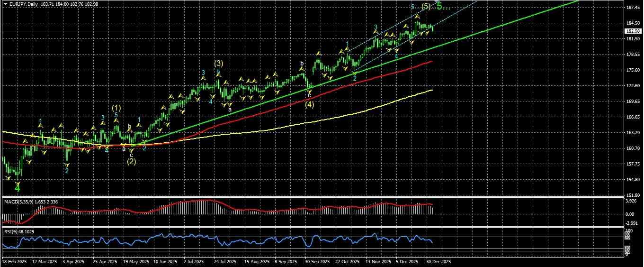Click the 25 Apr 2025 date label
This screenshot has width=644, height=267.
point(105,261)
